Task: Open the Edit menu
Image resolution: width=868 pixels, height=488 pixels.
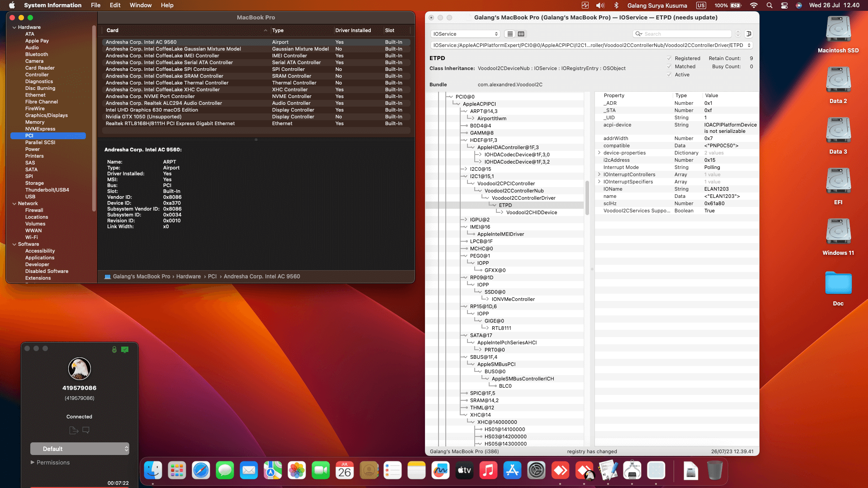Action: (115, 5)
